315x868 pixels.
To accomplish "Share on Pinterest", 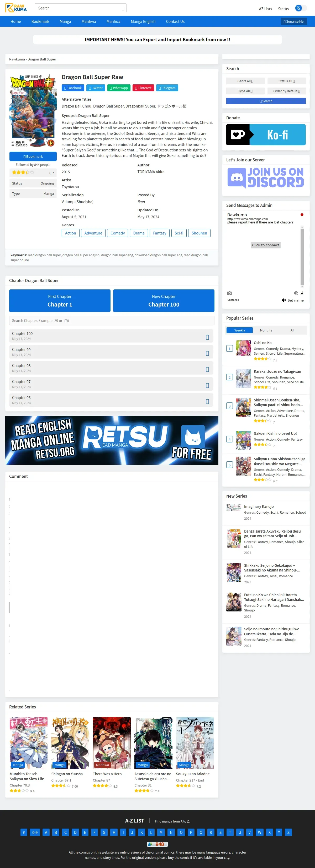I will click(x=143, y=88).
